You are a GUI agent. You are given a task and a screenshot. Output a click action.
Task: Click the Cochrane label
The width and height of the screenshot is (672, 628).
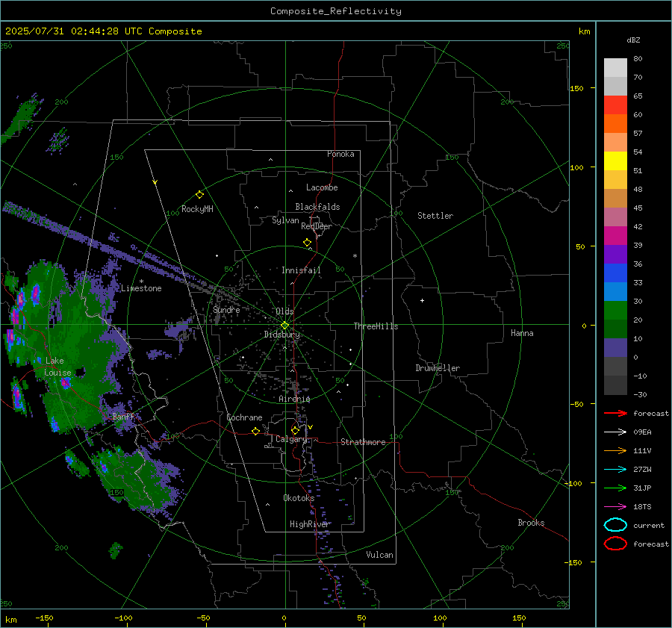tap(244, 417)
